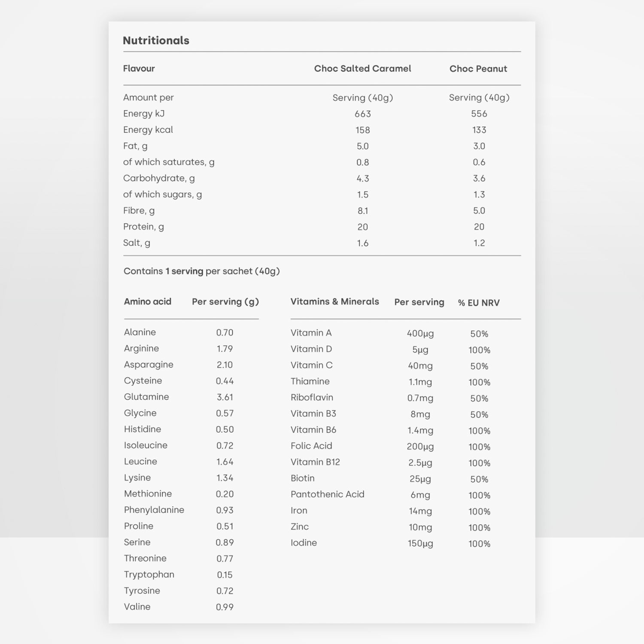Click the Protein, g row label
Viewport: 644px width, 644px height.
pos(143,227)
